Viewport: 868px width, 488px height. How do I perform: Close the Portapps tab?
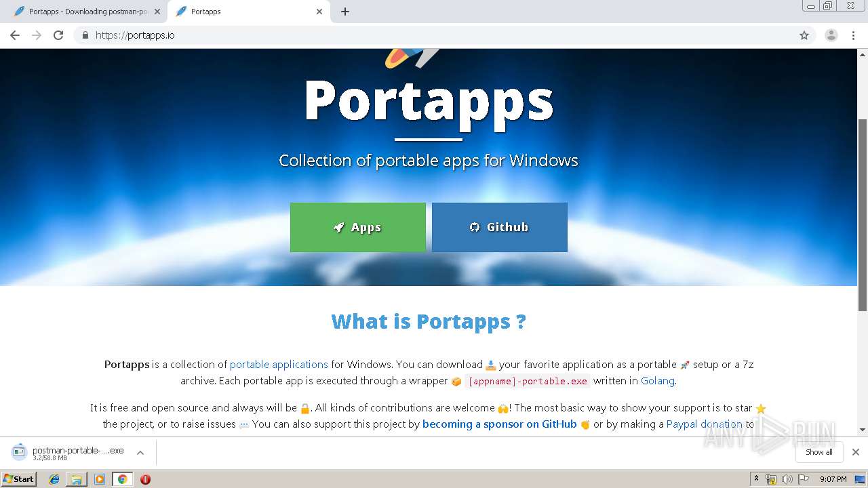[x=319, y=12]
